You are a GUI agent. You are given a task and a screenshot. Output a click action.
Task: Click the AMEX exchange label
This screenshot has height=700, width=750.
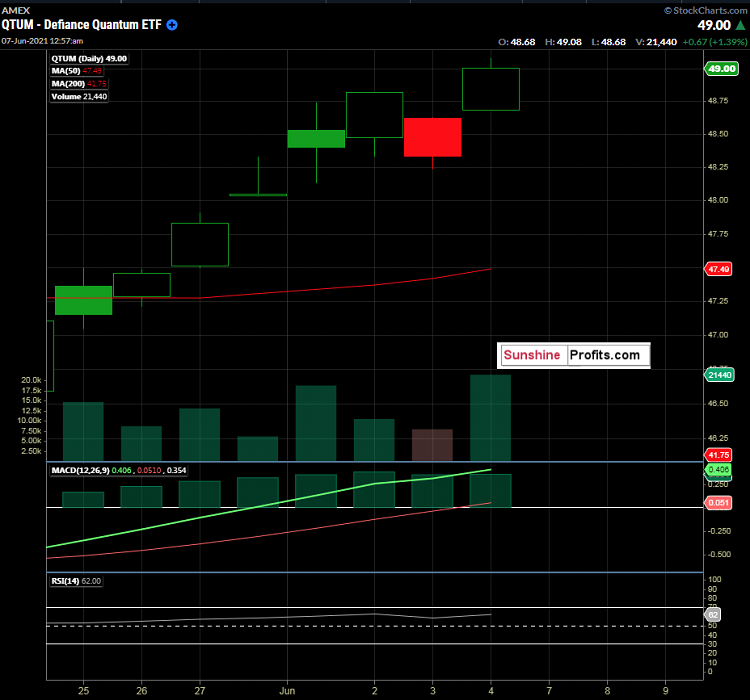[16, 10]
